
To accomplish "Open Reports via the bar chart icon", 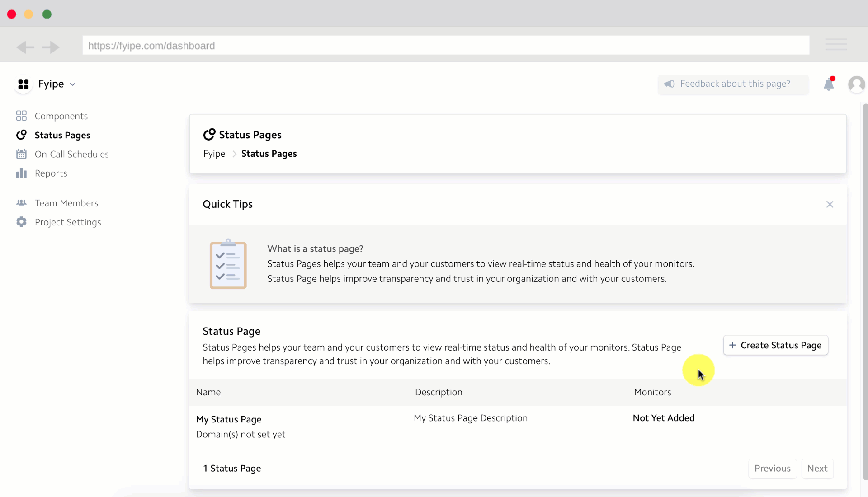I will [x=21, y=173].
